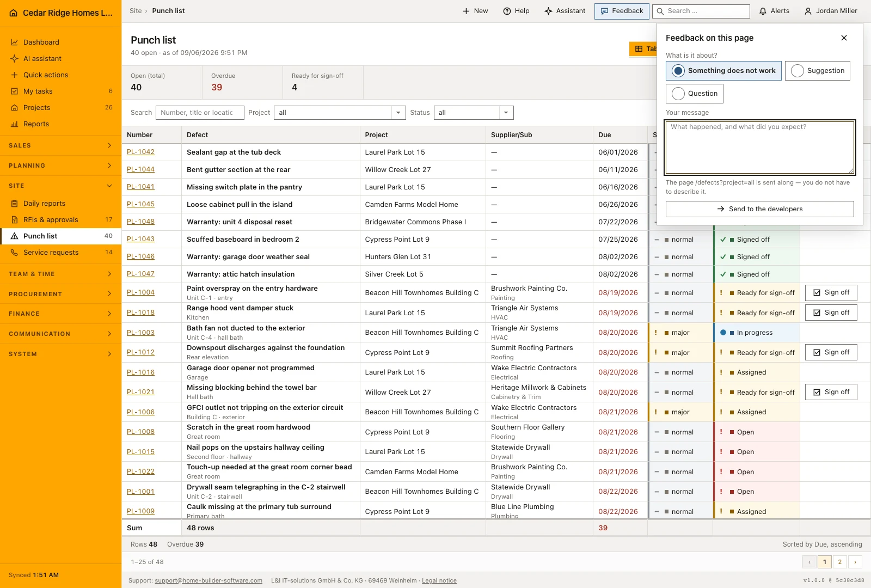
Task: Click the Projects house icon in the sidebar
Action: (15, 108)
